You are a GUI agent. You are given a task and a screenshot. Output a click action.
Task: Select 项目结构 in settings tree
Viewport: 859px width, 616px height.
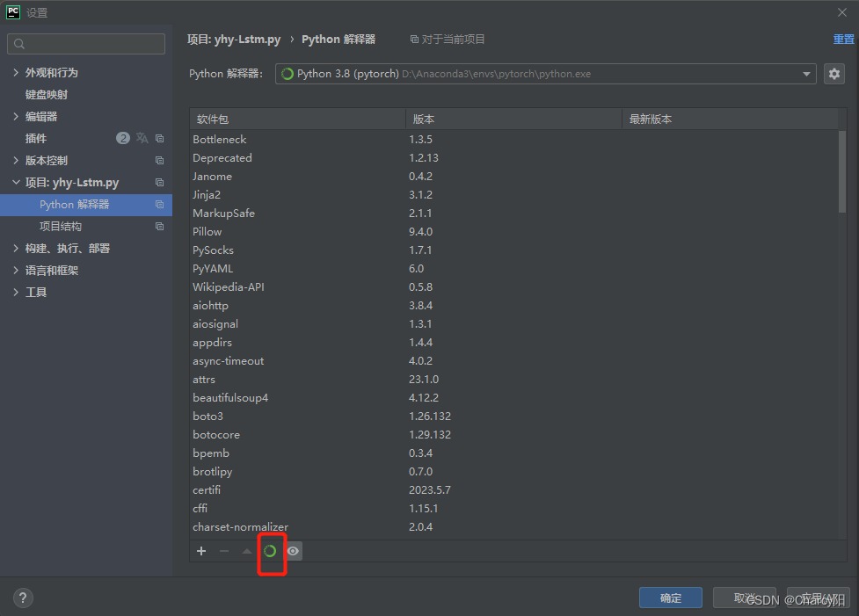(61, 226)
